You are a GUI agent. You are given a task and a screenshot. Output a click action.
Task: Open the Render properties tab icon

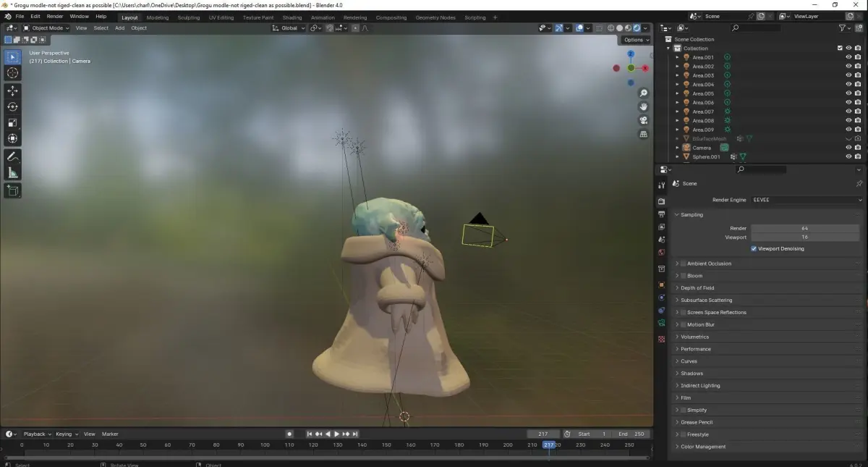pos(661,201)
